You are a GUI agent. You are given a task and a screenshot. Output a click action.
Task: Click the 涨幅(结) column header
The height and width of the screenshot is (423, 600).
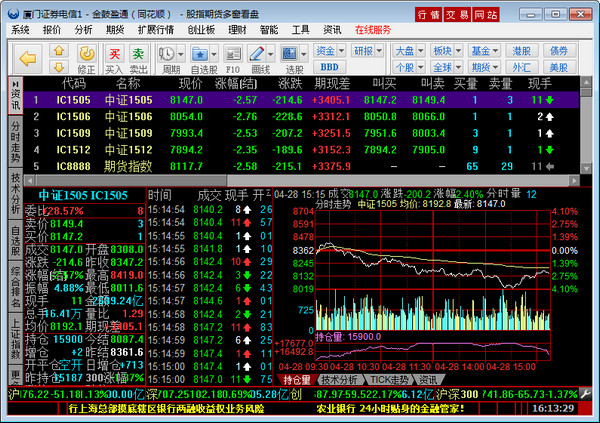236,83
